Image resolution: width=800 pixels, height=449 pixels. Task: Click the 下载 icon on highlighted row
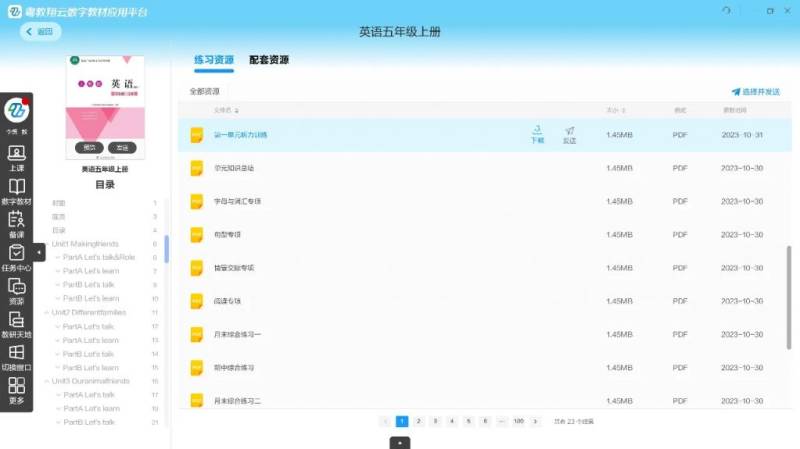537,134
